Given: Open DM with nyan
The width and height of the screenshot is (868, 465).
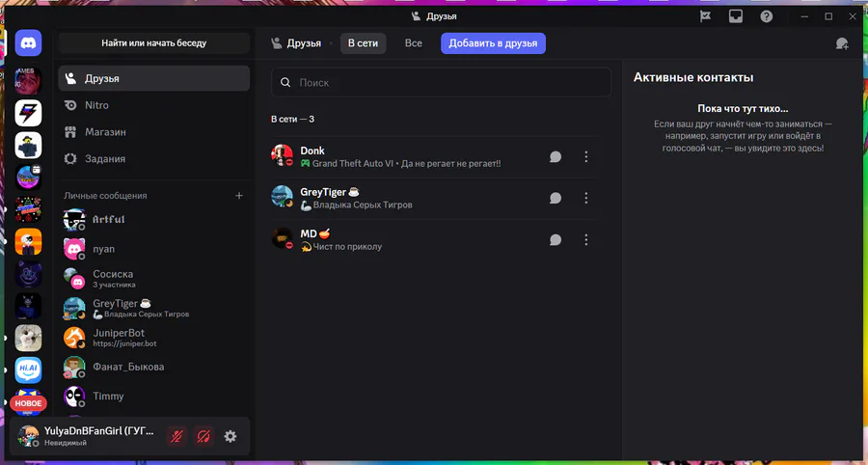Looking at the screenshot, I should pyautogui.click(x=154, y=249).
